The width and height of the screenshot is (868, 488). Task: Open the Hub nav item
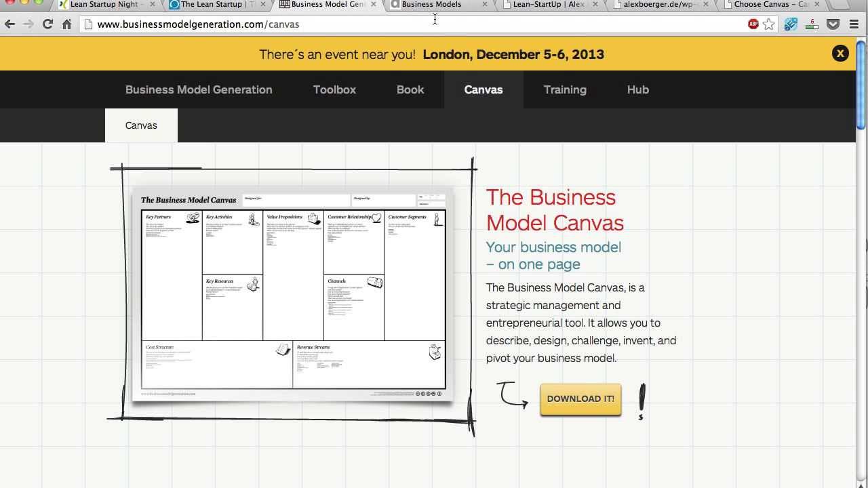coord(638,89)
